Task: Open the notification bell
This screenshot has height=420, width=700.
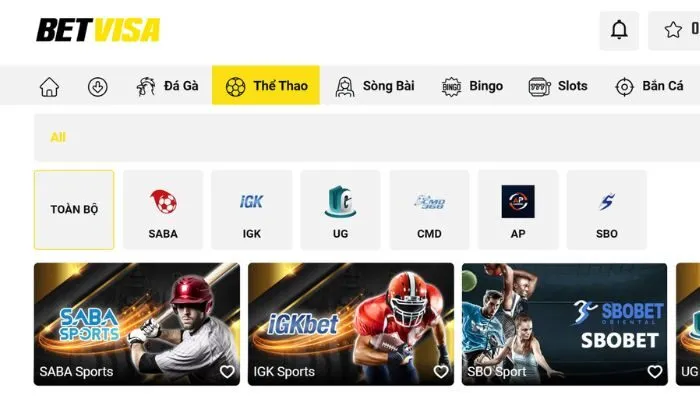Action: pyautogui.click(x=619, y=30)
